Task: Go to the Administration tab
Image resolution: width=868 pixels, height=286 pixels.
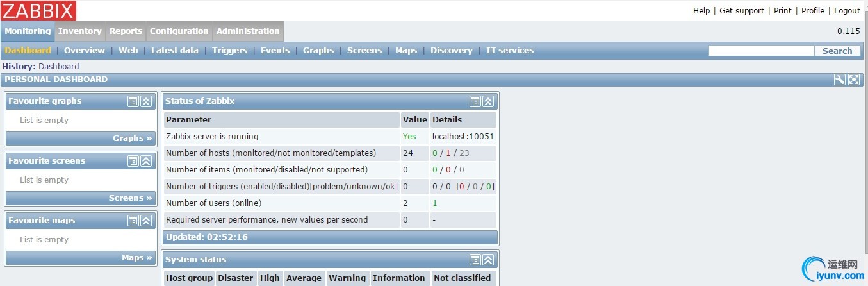Action: click(x=248, y=31)
